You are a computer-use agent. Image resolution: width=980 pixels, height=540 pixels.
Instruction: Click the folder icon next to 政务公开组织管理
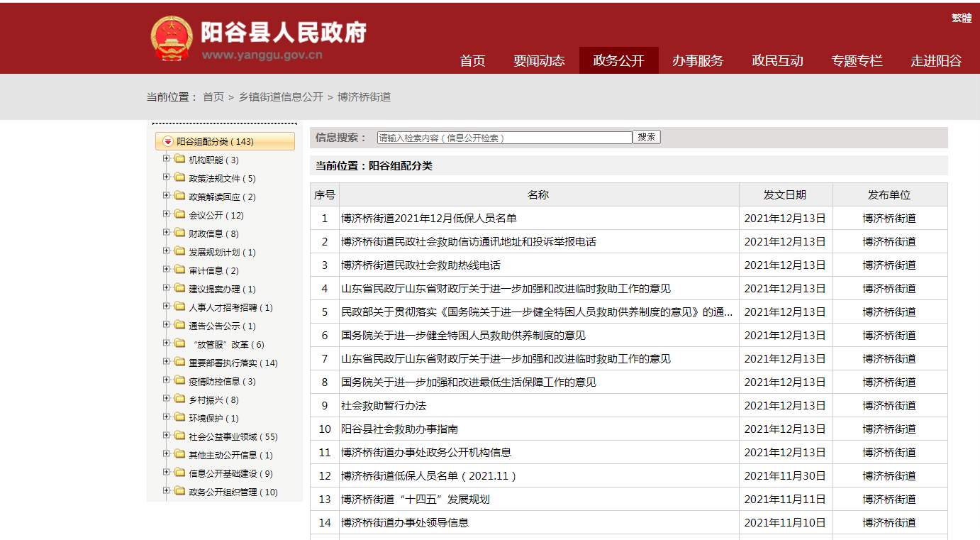(x=180, y=491)
